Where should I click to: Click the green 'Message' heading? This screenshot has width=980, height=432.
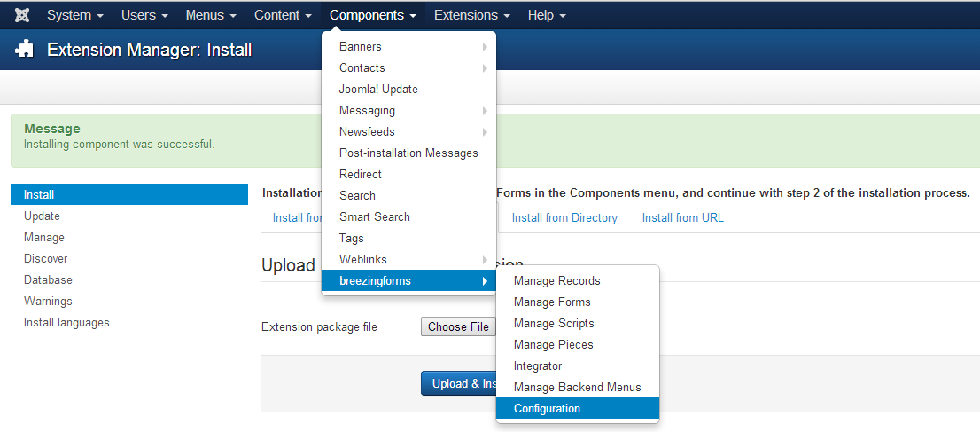(x=52, y=129)
